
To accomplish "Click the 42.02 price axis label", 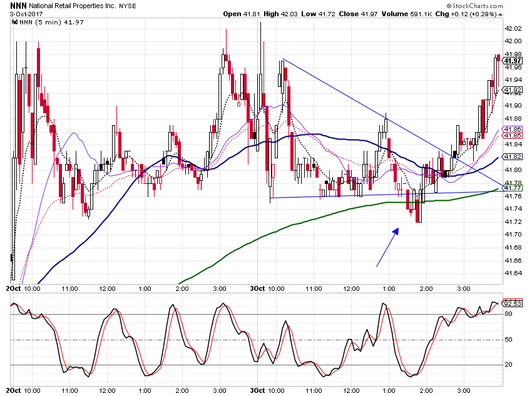I will pos(513,29).
